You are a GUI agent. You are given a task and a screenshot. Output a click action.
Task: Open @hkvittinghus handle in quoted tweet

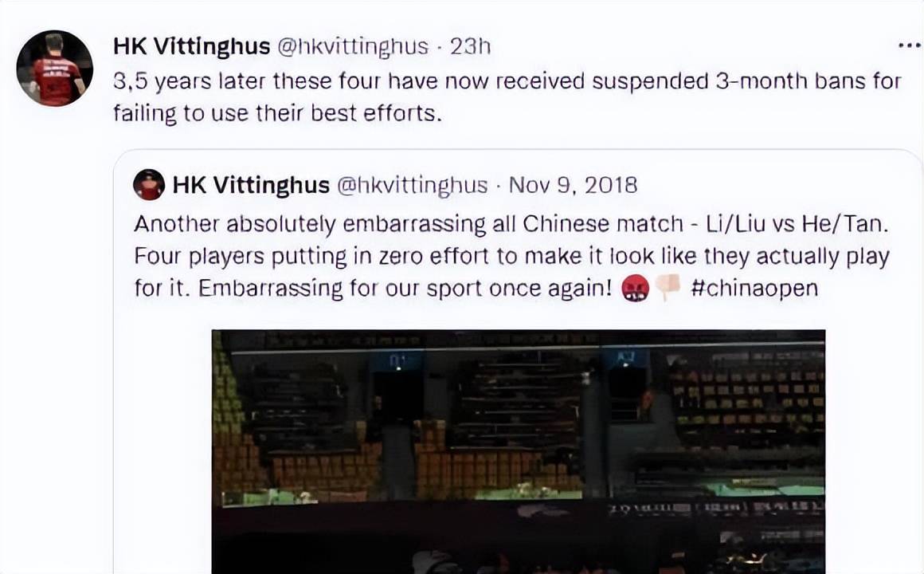tap(412, 186)
